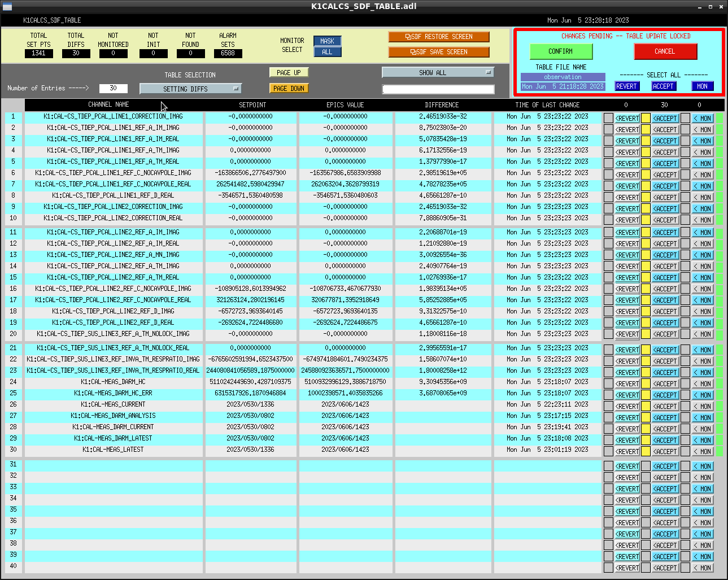Click EPICS value 10002398571.4035835266
728x580 pixels.
click(345, 393)
